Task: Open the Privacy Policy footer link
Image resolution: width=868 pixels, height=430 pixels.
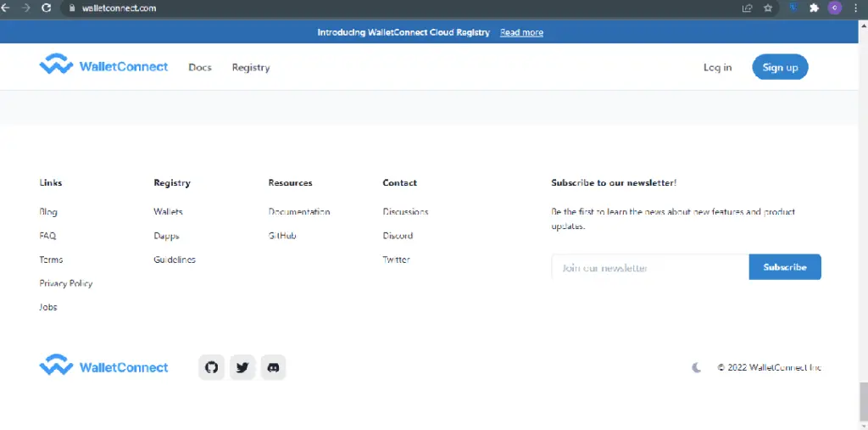Action: (x=66, y=283)
